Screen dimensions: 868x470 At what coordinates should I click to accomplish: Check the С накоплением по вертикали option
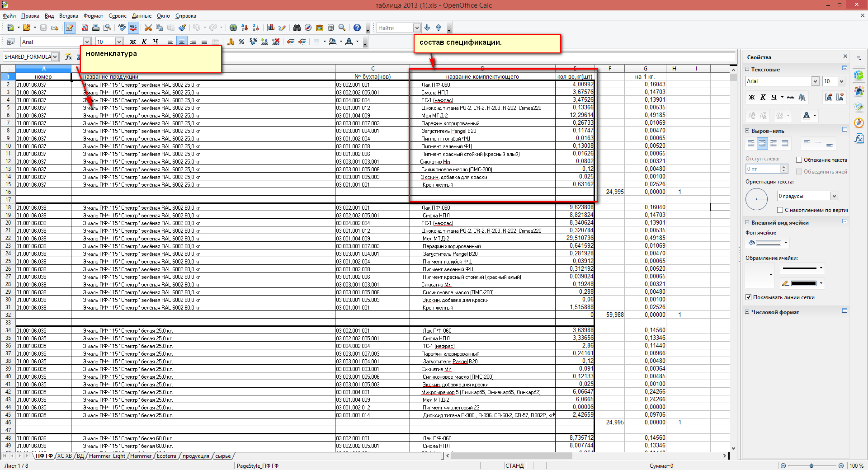780,210
